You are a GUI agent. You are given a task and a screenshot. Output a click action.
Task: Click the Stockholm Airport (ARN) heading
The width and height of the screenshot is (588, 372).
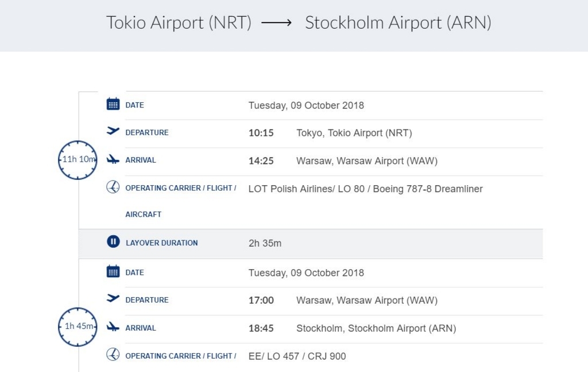398,23
